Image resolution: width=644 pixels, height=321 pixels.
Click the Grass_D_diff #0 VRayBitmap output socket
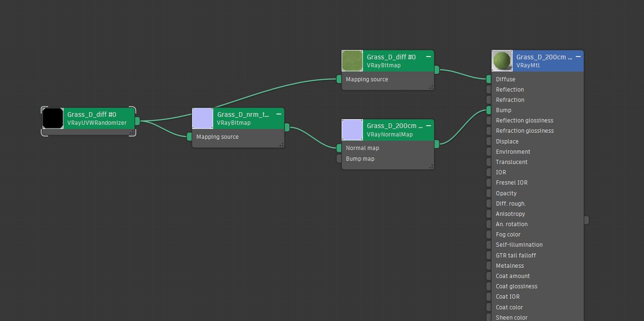click(x=436, y=70)
